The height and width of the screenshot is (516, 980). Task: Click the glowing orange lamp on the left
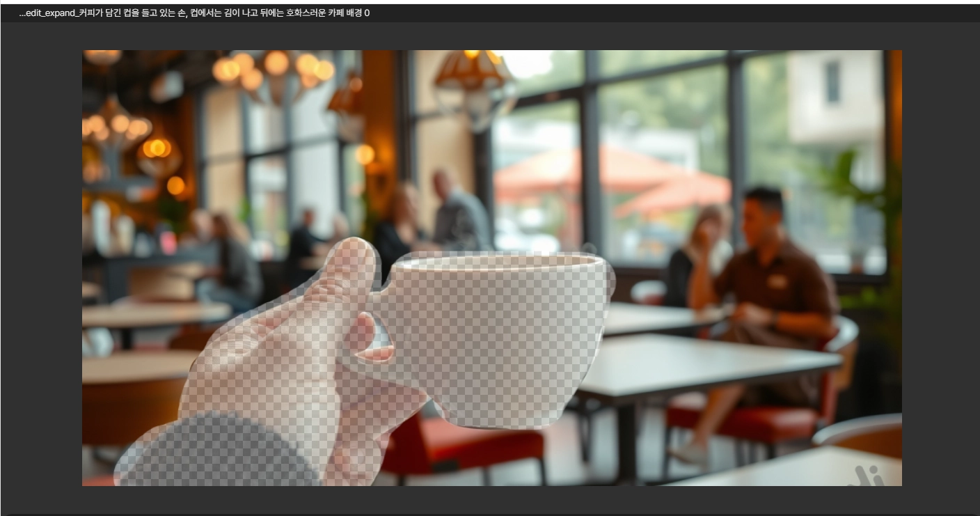(x=157, y=148)
